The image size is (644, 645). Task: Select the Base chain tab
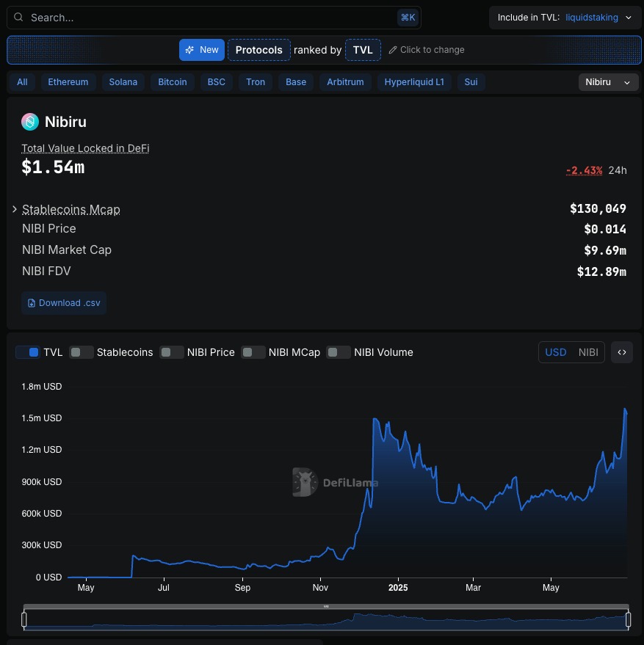pyautogui.click(x=296, y=82)
